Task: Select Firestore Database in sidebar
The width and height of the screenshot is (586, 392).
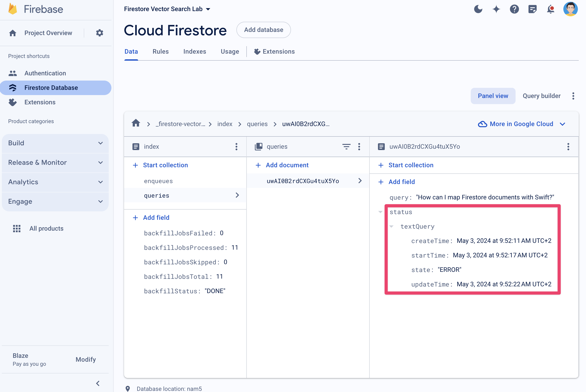Action: [x=51, y=88]
